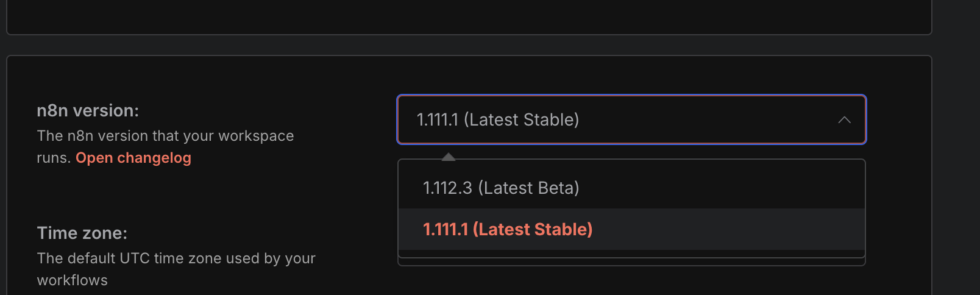Click 'The n8n version that your workspace' text

165,136
